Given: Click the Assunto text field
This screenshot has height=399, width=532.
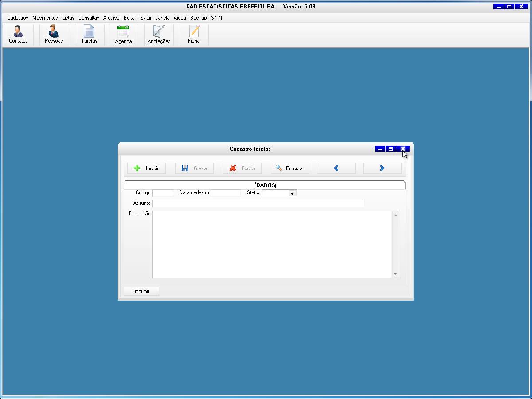Looking at the screenshot, I should [x=258, y=203].
